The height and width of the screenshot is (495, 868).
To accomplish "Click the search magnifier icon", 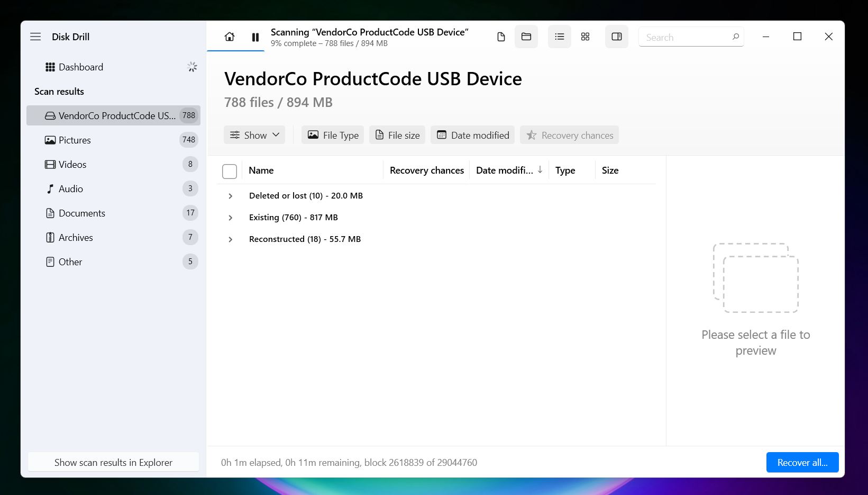I will 736,37.
